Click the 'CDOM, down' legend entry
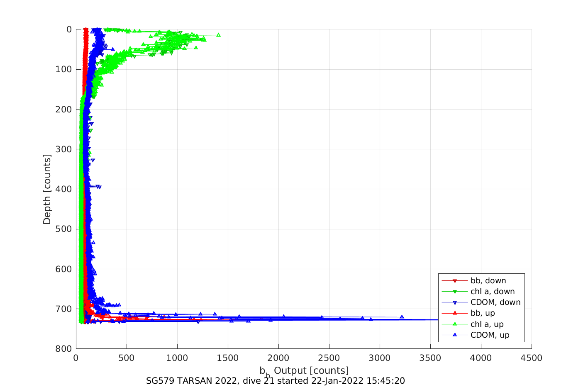The height and width of the screenshot is (392, 588). tap(481, 302)
